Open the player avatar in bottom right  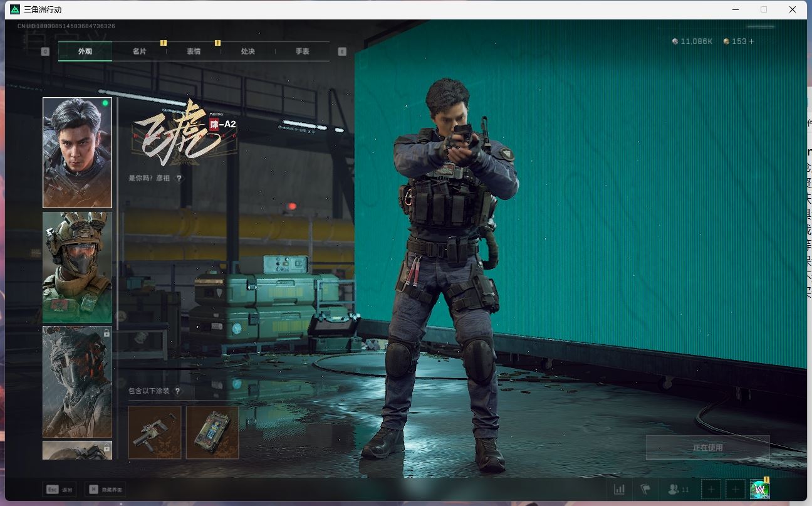759,489
